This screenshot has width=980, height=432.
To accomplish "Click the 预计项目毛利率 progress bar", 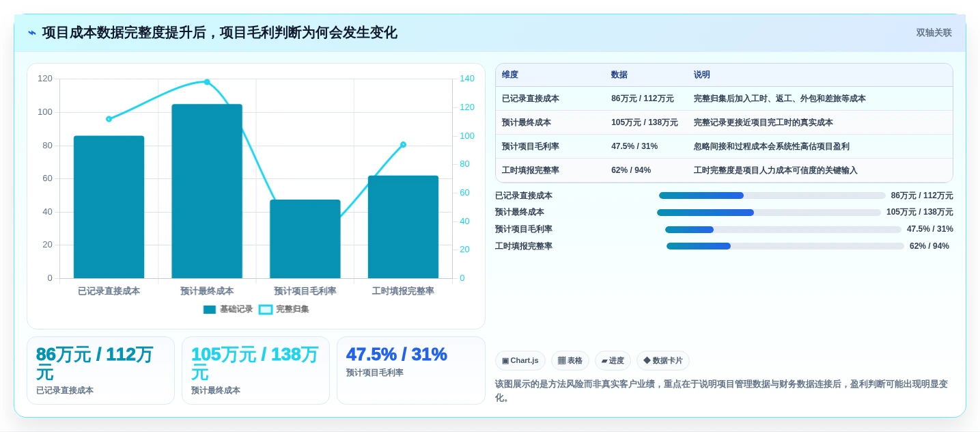I will tap(783, 230).
